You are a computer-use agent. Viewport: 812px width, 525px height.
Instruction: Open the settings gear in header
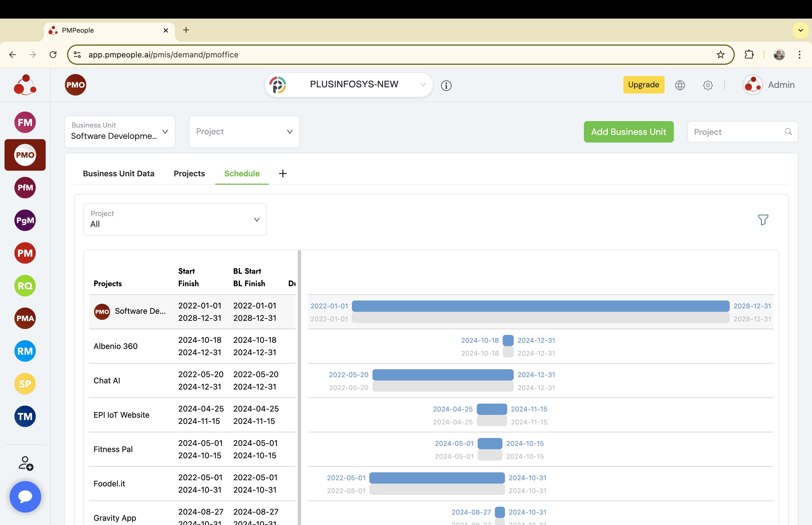[x=708, y=85]
